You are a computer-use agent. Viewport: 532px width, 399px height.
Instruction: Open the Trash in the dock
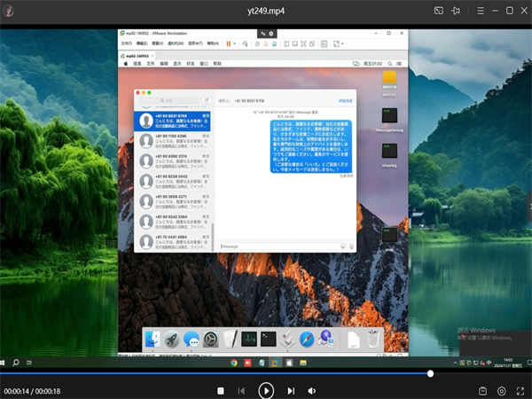[x=373, y=339]
